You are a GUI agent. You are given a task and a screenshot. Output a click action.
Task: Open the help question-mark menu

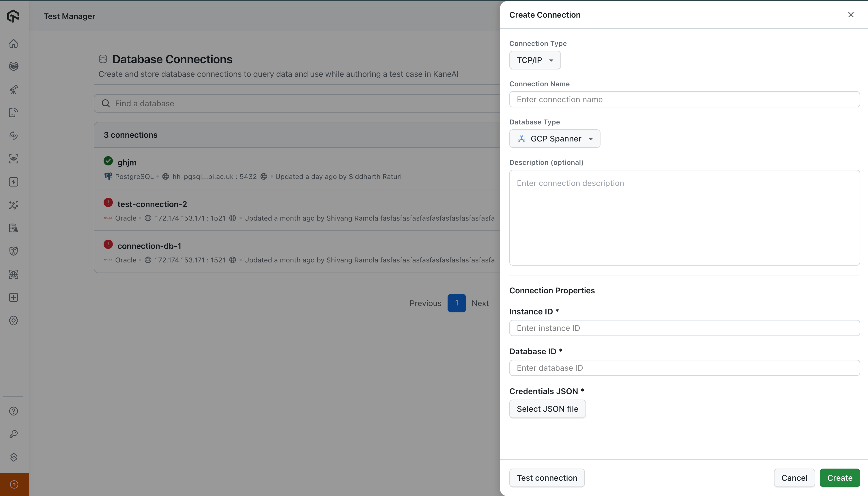(13, 411)
